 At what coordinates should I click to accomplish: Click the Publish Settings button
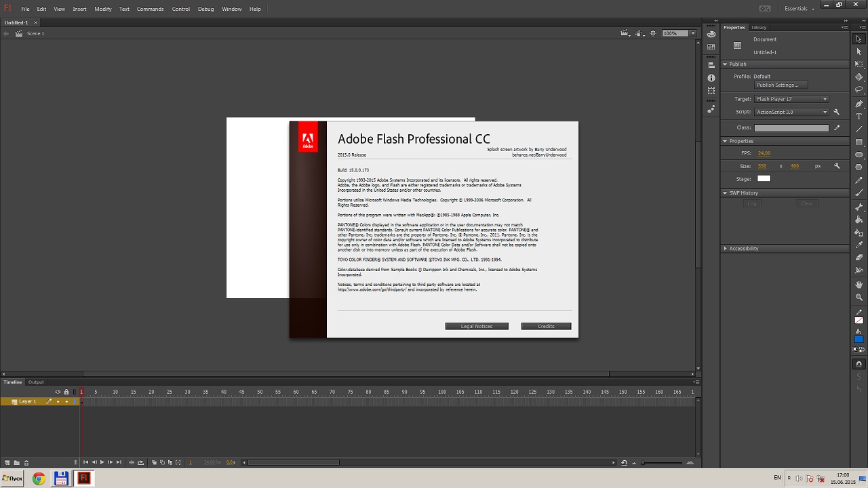(781, 85)
